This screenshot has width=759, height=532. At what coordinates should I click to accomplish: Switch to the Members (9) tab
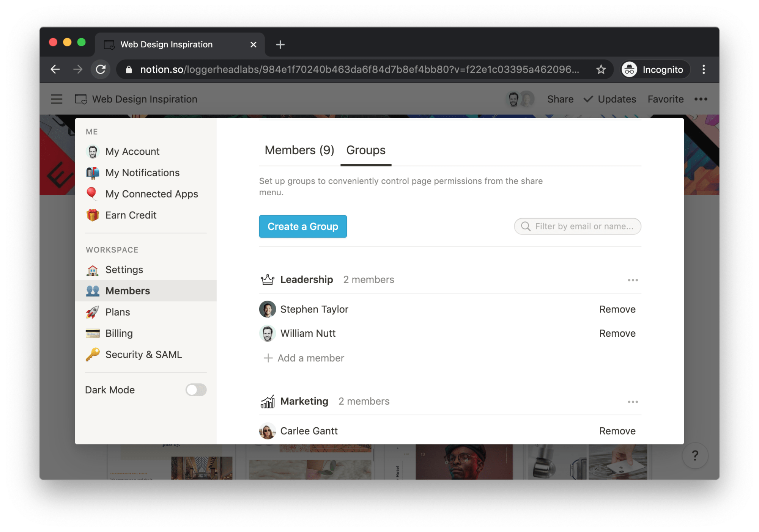coord(299,150)
